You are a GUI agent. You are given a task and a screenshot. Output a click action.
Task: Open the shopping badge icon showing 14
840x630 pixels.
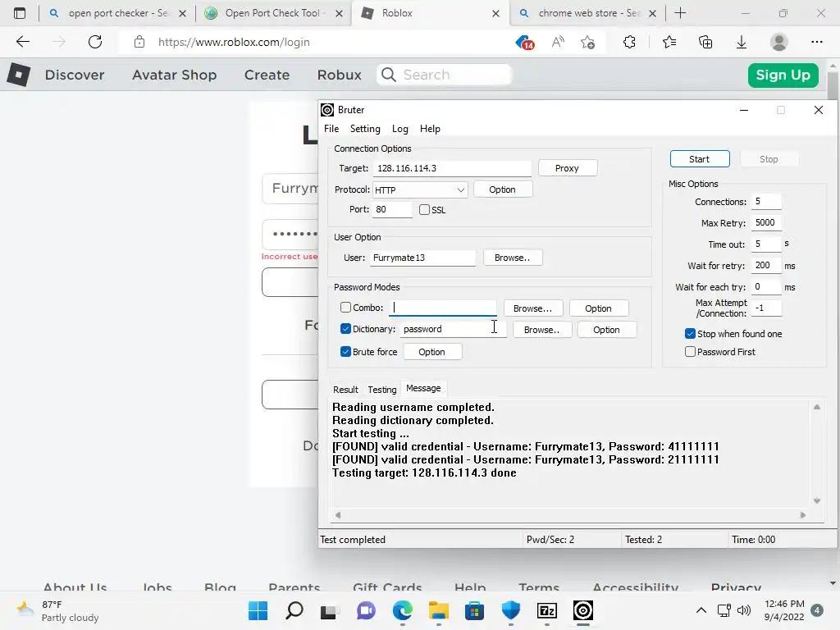pyautogui.click(x=524, y=42)
